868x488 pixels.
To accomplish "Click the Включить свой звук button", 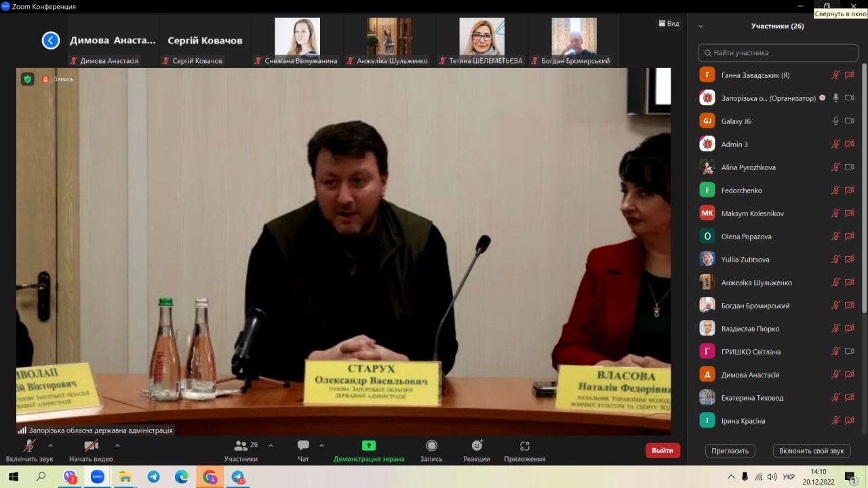I will (x=812, y=451).
